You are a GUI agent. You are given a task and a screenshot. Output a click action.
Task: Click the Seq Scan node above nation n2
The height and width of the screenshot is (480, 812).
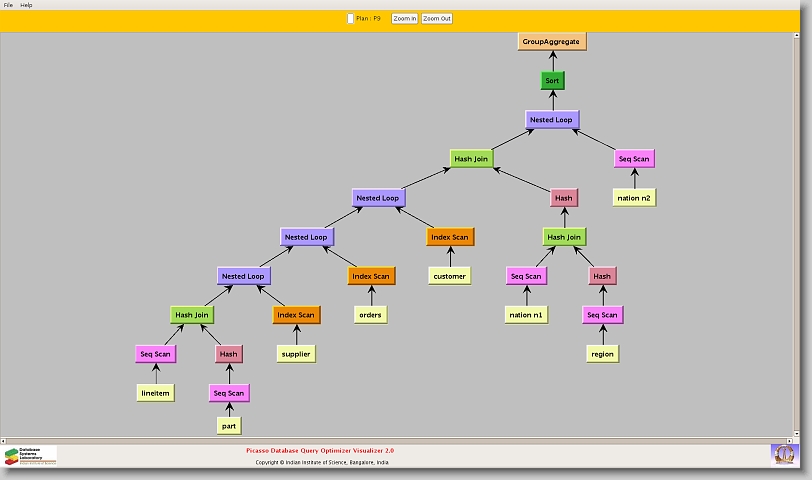pos(634,159)
